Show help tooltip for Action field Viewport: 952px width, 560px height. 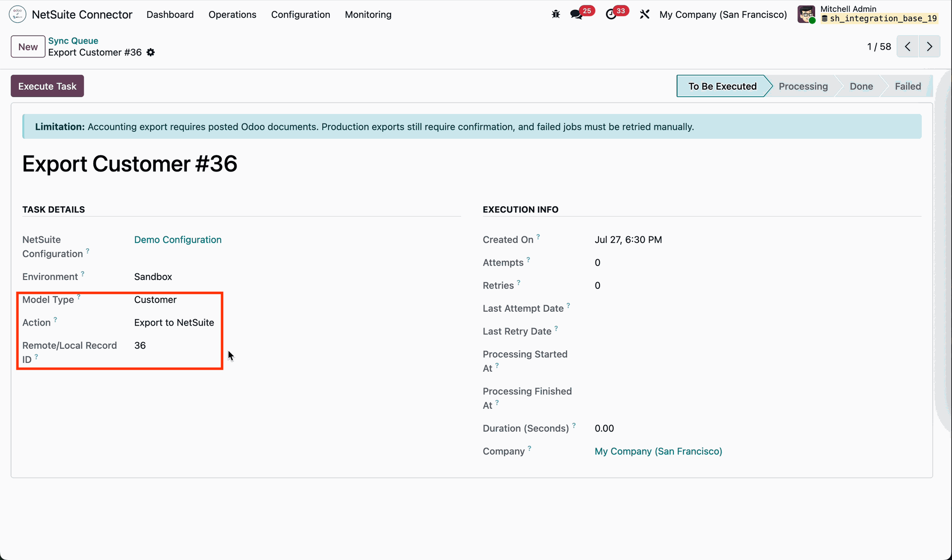(x=56, y=320)
